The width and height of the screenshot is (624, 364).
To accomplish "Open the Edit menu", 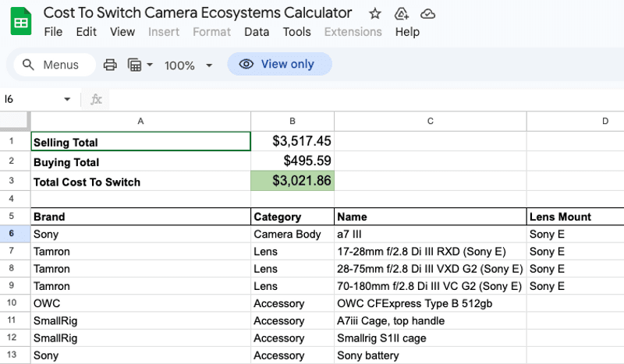I will [87, 32].
